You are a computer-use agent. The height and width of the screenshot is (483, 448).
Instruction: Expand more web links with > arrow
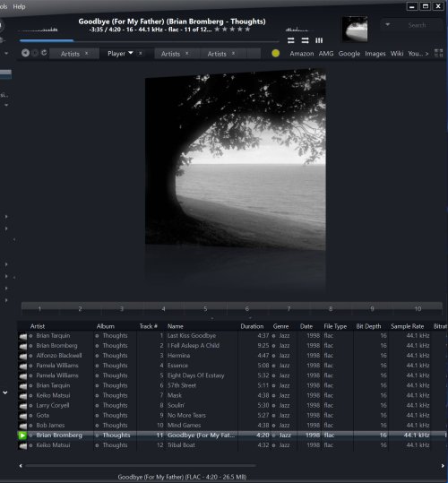(x=426, y=54)
